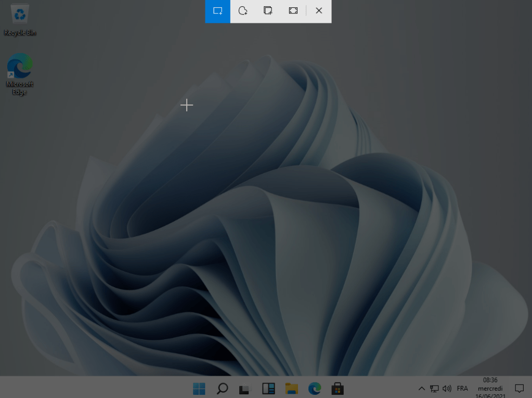Launch Microsoft Edge from the taskbar
The image size is (532, 398).
click(x=315, y=388)
